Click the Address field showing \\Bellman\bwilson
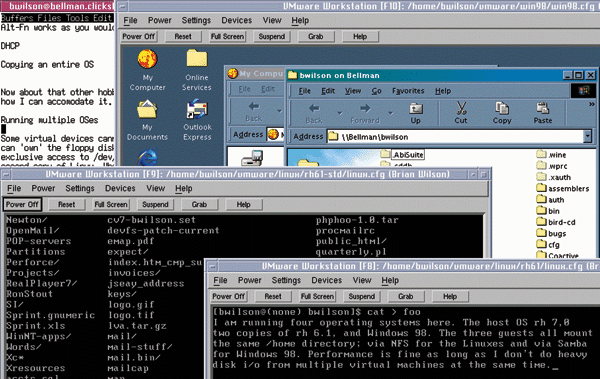 point(455,136)
